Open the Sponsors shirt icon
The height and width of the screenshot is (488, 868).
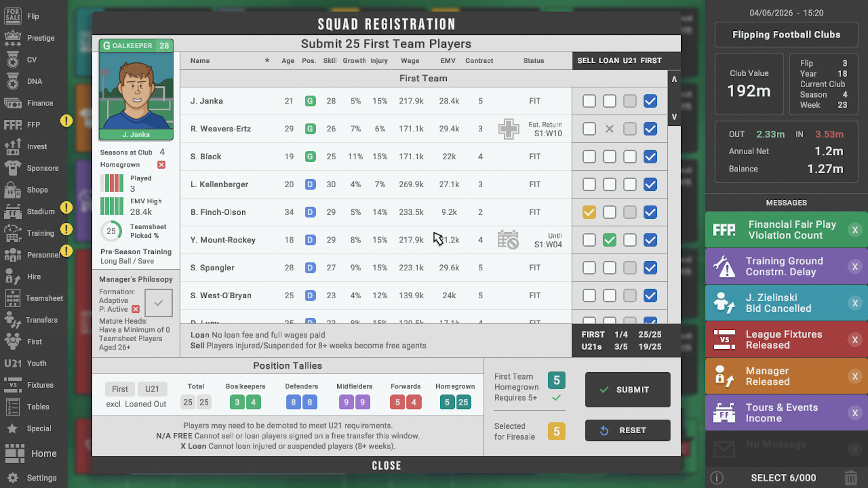(x=13, y=168)
